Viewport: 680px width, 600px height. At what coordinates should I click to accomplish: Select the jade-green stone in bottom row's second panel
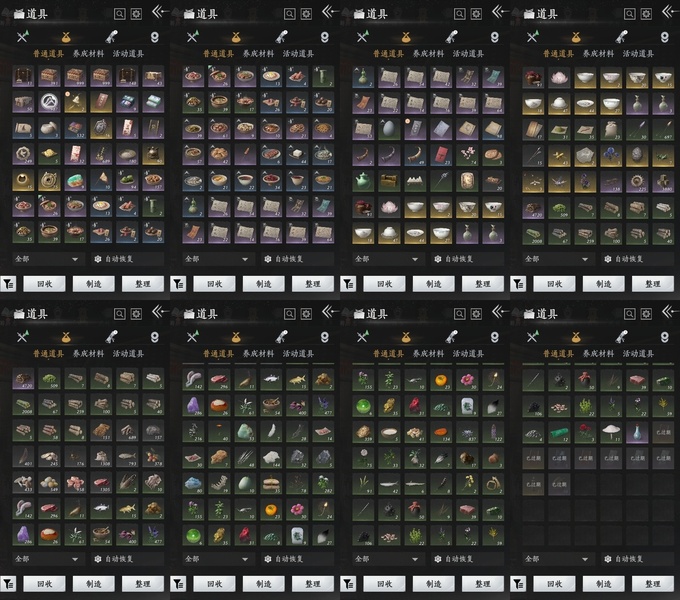click(x=245, y=431)
